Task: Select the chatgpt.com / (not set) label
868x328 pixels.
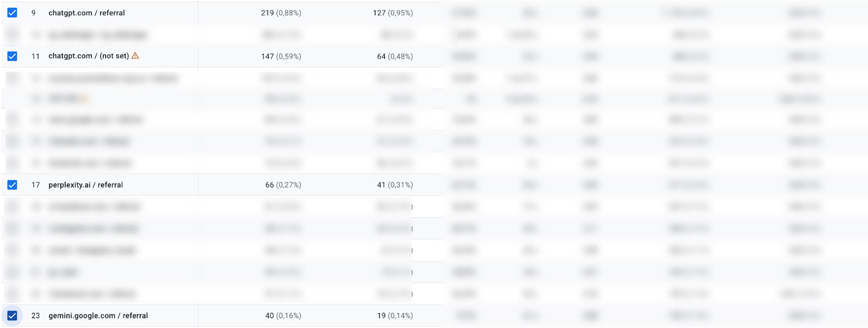Action: [x=88, y=56]
